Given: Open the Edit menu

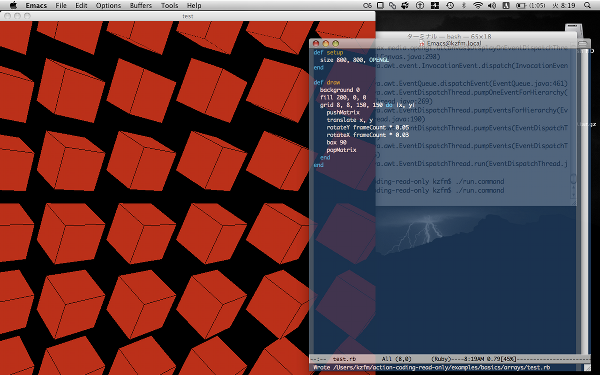Looking at the screenshot, I should [x=81, y=5].
